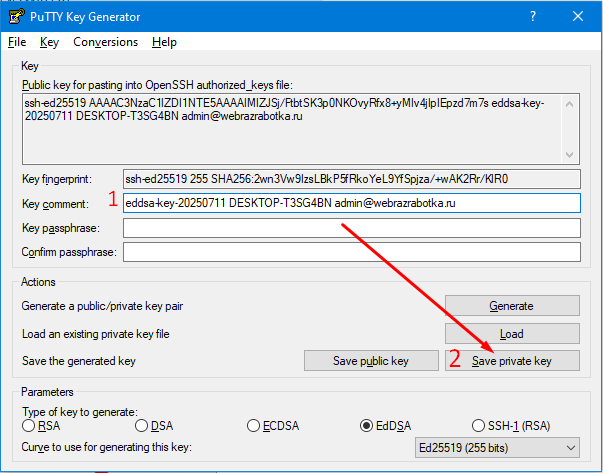
Task: Click the Key comment input field
Action: [350, 203]
